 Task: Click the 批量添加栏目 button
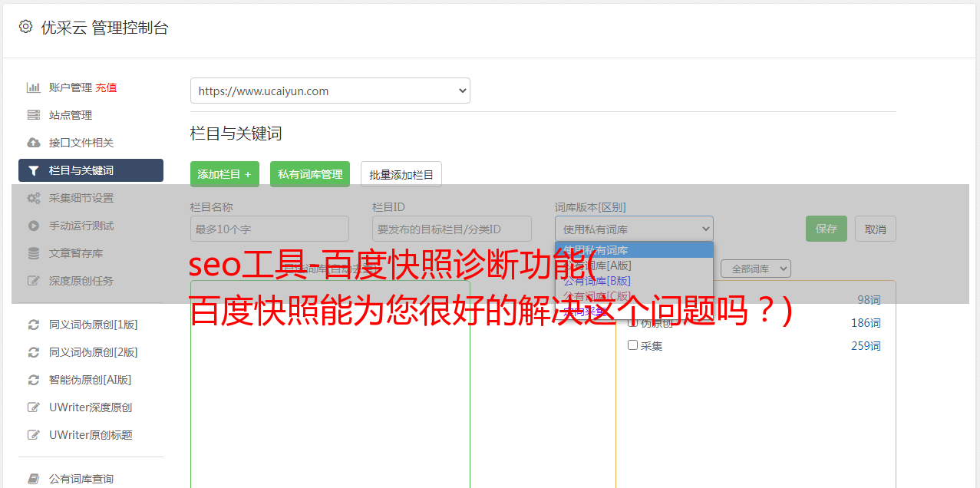[401, 174]
